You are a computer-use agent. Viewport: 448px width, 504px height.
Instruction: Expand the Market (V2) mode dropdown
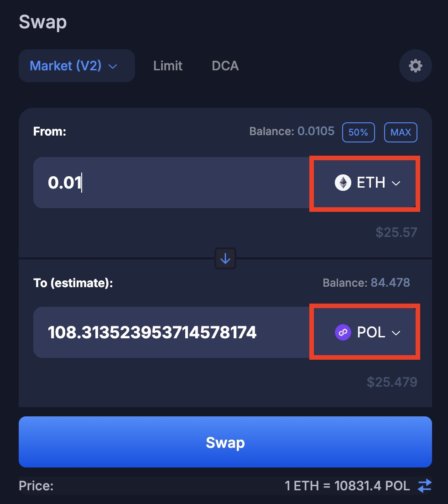[x=77, y=66]
